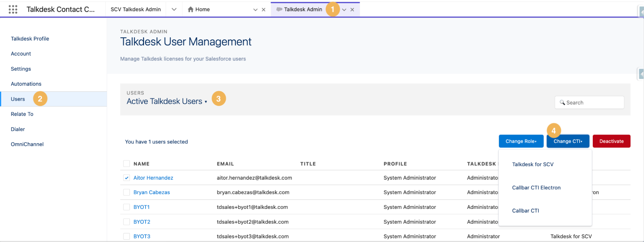Image resolution: width=644 pixels, height=242 pixels.
Task: Switch to the Talkdesk Admin tab
Action: (x=303, y=9)
